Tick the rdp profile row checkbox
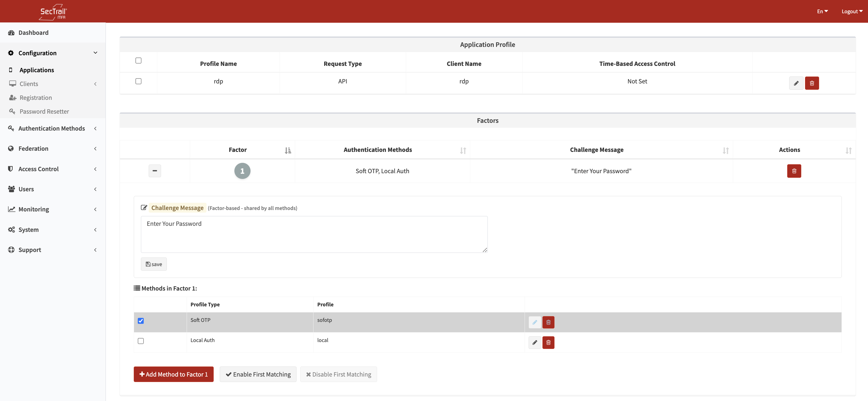The image size is (868, 401). (x=139, y=81)
